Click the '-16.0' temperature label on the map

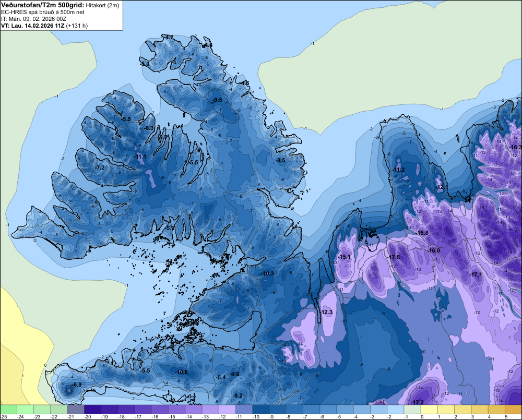click(x=434, y=250)
